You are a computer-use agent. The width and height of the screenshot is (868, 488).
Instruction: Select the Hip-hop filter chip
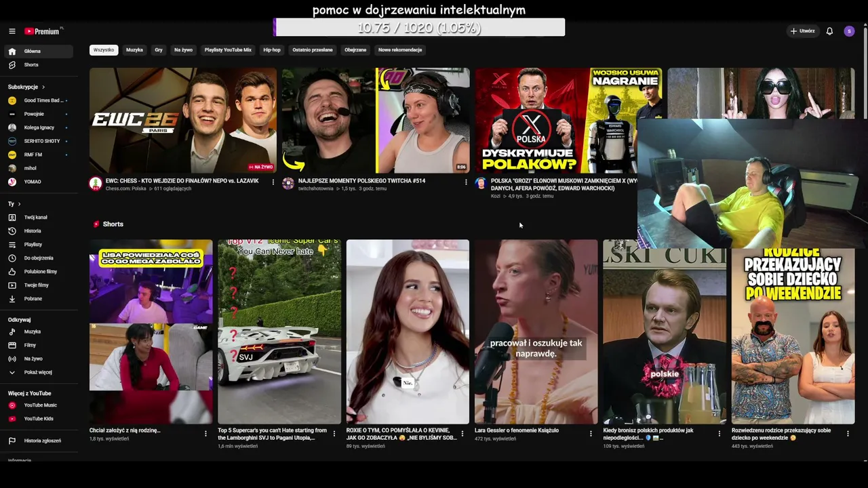pyautogui.click(x=272, y=50)
